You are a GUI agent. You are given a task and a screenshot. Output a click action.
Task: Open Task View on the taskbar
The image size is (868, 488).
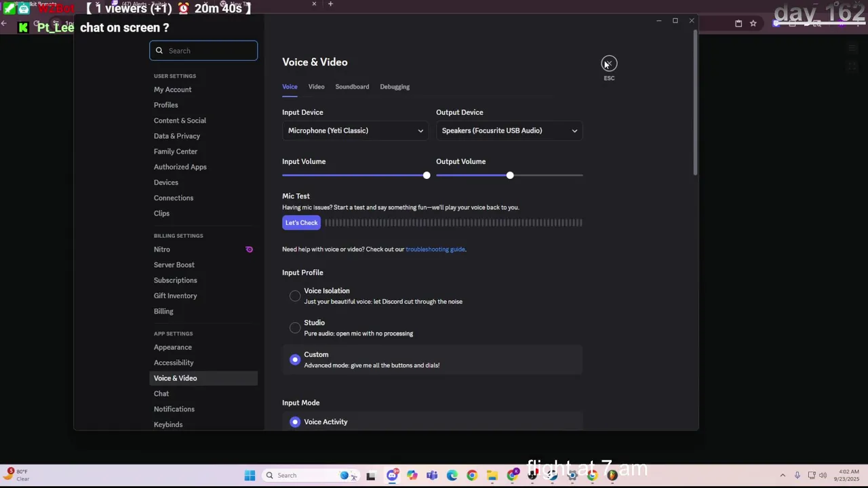pyautogui.click(x=371, y=475)
